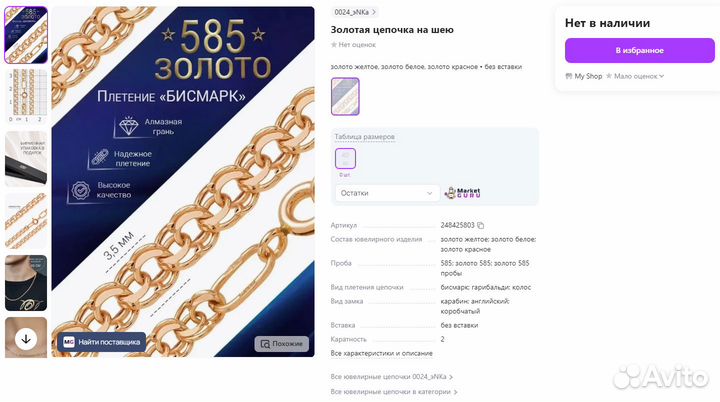This screenshot has width=720, height=402.
Task: Click the star beside Мало оценок
Action: pyautogui.click(x=609, y=76)
